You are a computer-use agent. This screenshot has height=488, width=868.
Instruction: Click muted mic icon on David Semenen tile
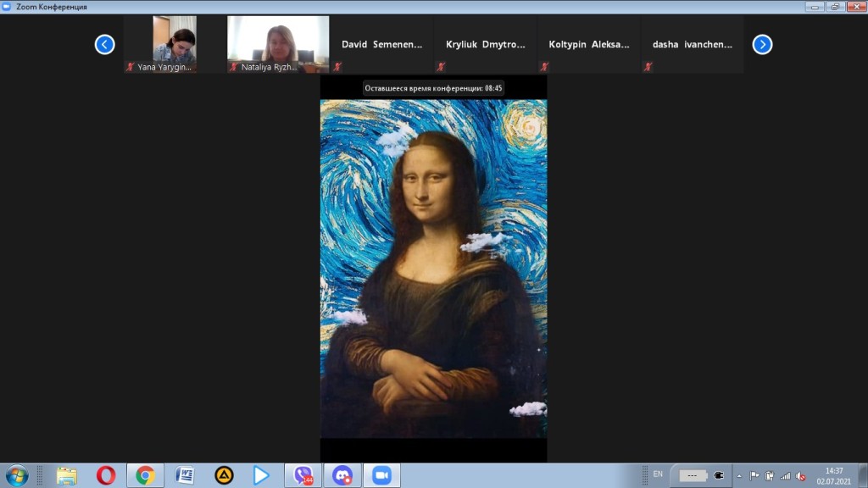(x=337, y=67)
